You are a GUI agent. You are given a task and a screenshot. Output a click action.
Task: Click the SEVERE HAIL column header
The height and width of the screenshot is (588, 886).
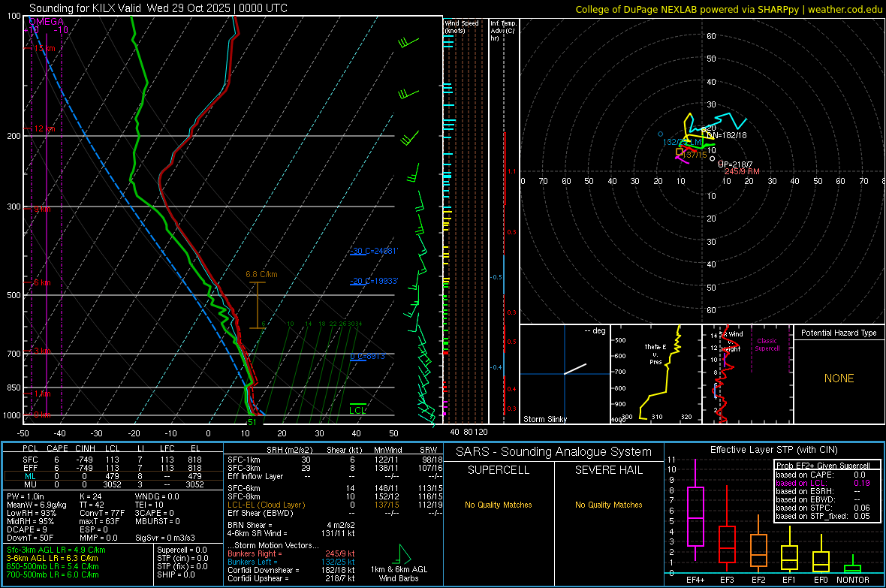[x=608, y=470]
